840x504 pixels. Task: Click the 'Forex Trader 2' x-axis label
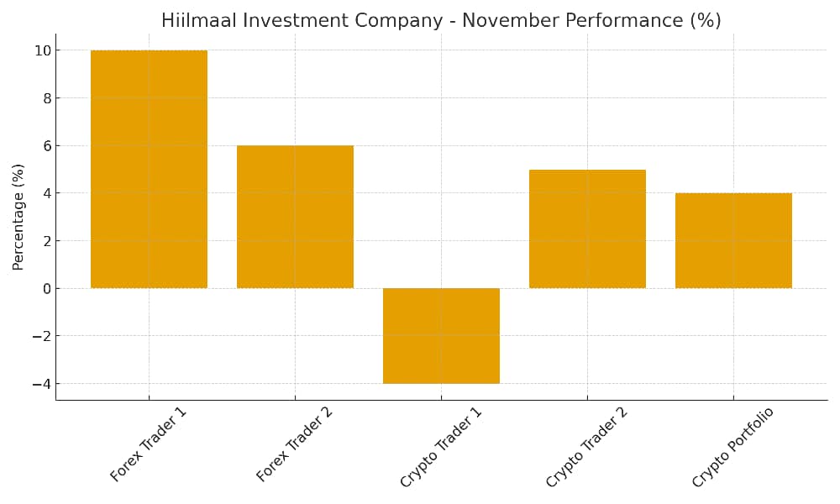pyautogui.click(x=295, y=444)
